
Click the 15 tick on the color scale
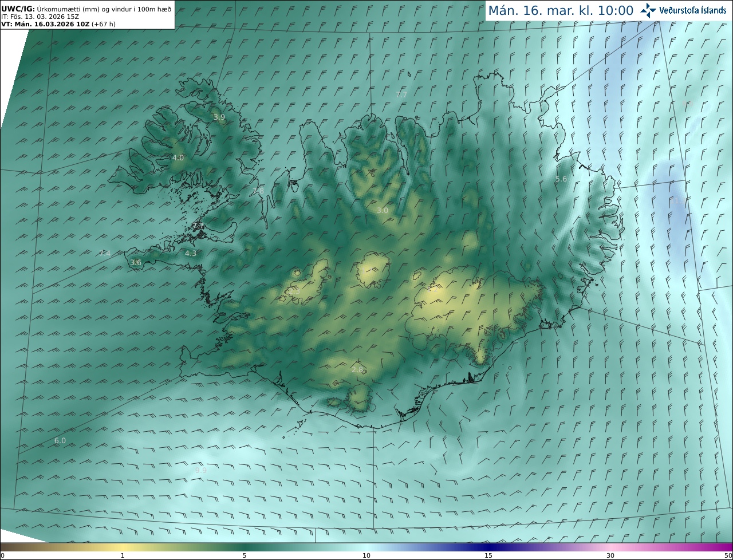tap(488, 555)
